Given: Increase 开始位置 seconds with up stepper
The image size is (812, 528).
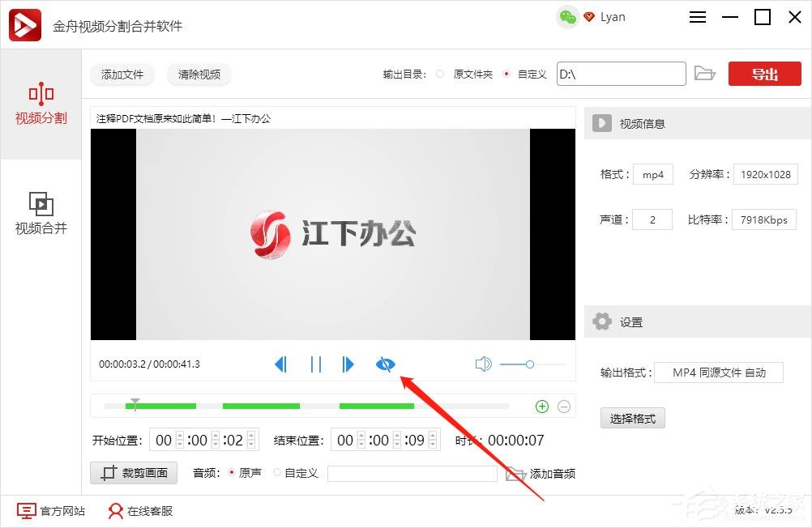Looking at the screenshot, I should (250, 436).
